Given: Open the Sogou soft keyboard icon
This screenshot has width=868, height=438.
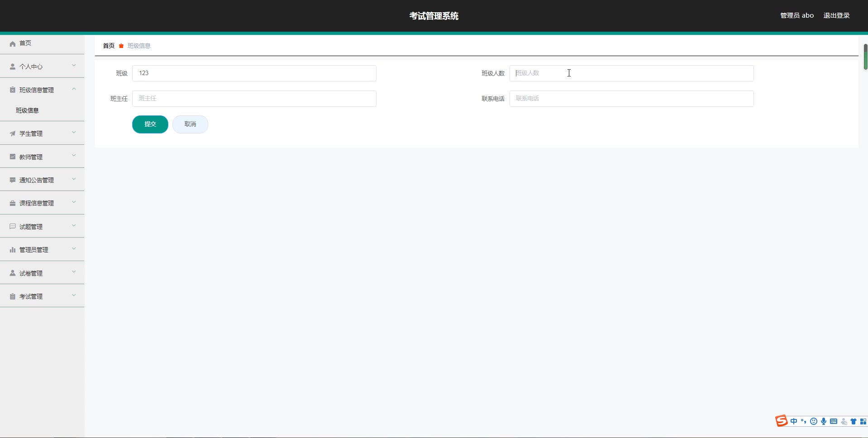Looking at the screenshot, I should [x=834, y=421].
